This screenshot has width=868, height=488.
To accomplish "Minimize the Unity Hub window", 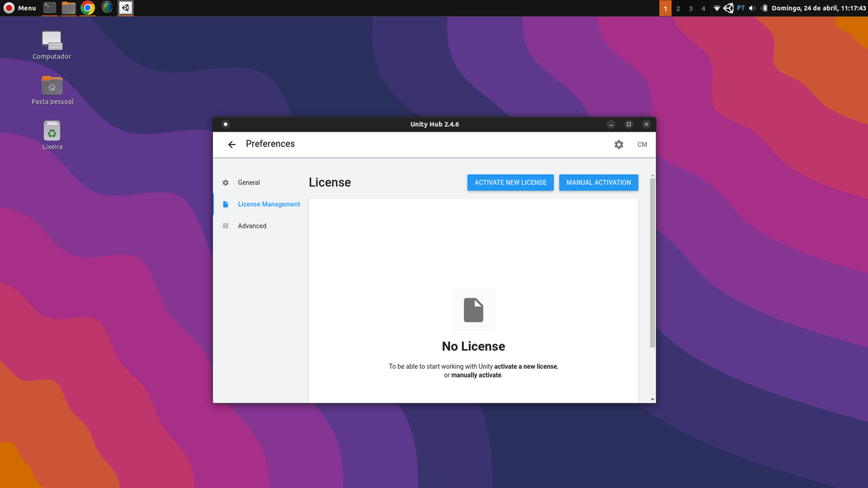I will pos(611,124).
